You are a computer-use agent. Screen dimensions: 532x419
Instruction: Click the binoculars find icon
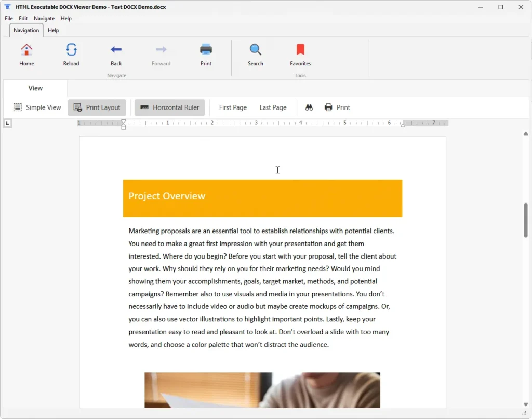coord(309,107)
